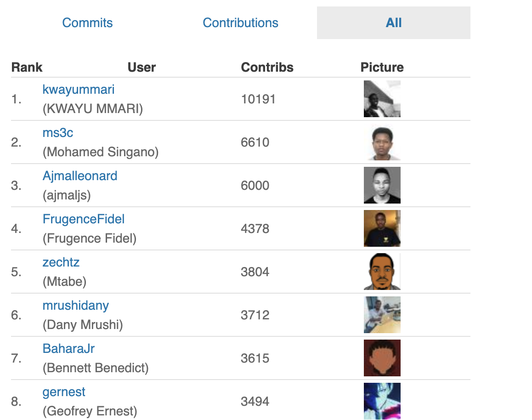The width and height of the screenshot is (532, 420).
Task: Click the zechtz username link
Action: 61,262
